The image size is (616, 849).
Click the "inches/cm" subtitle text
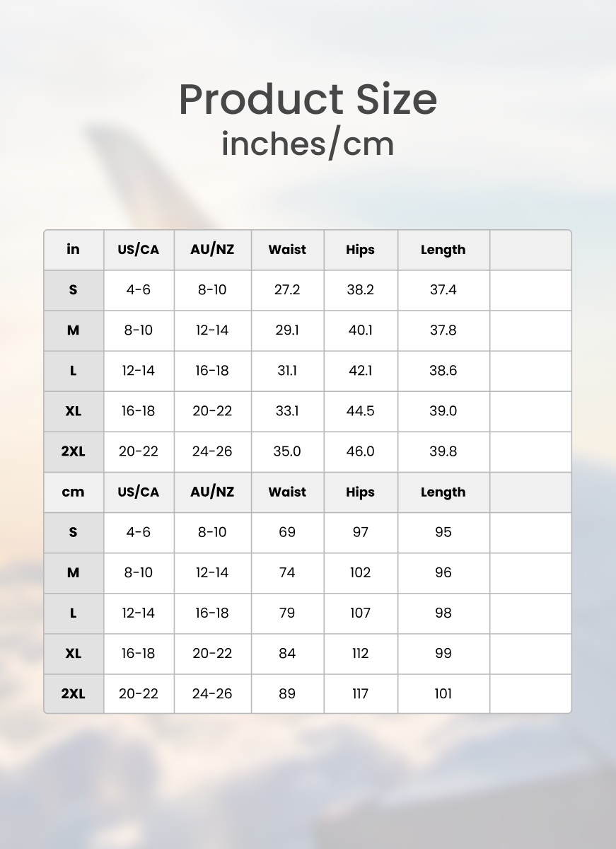coord(308,144)
